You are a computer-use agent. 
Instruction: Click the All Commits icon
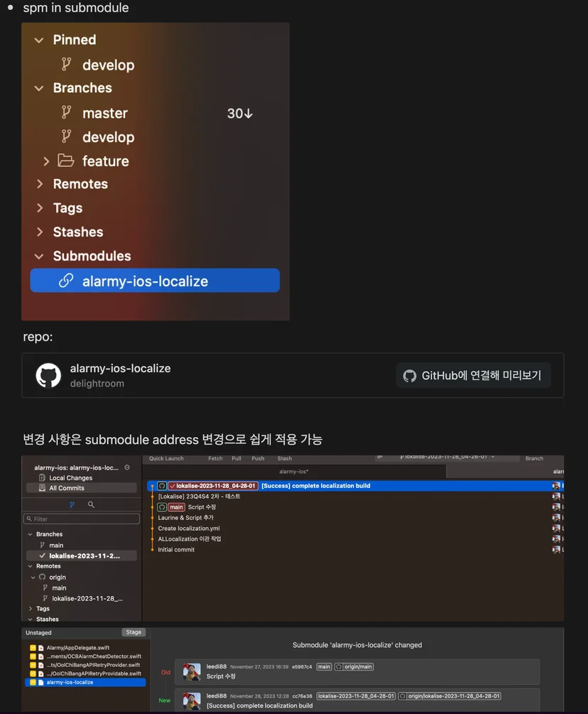(x=42, y=487)
